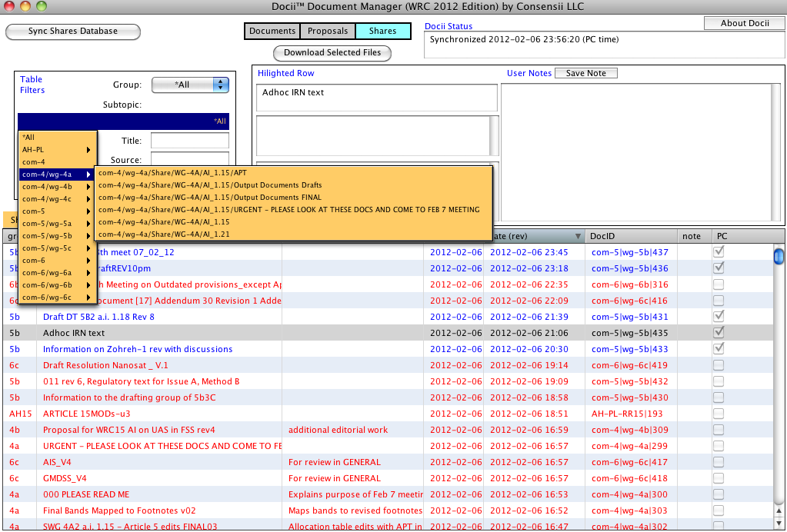Toggle PC checkbox for Adhoc IRN text row
The image size is (787, 532).
[719, 333]
